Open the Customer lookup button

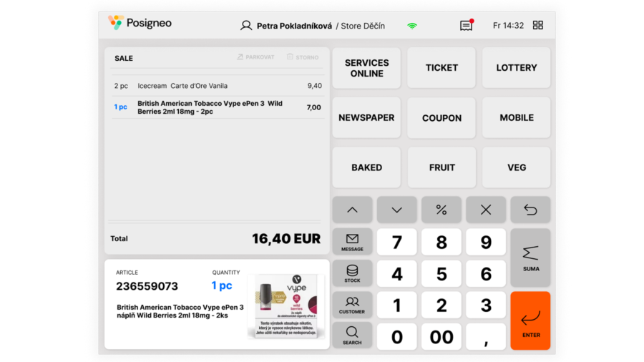[352, 304]
